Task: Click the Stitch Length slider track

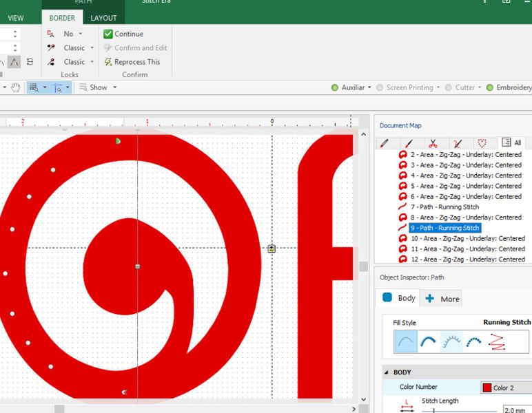Action: point(460,411)
